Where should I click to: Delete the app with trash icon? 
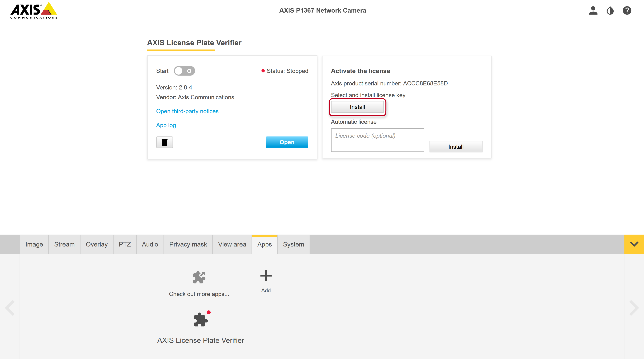coord(165,142)
